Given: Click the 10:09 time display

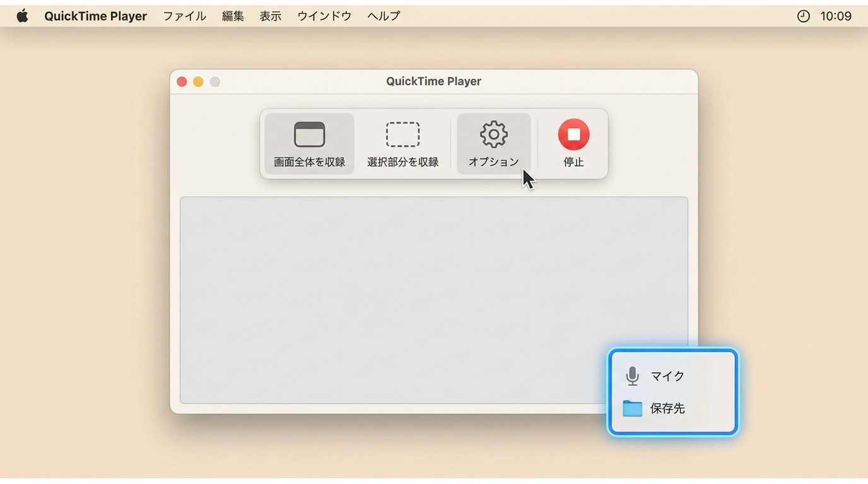Looking at the screenshot, I should [x=836, y=16].
